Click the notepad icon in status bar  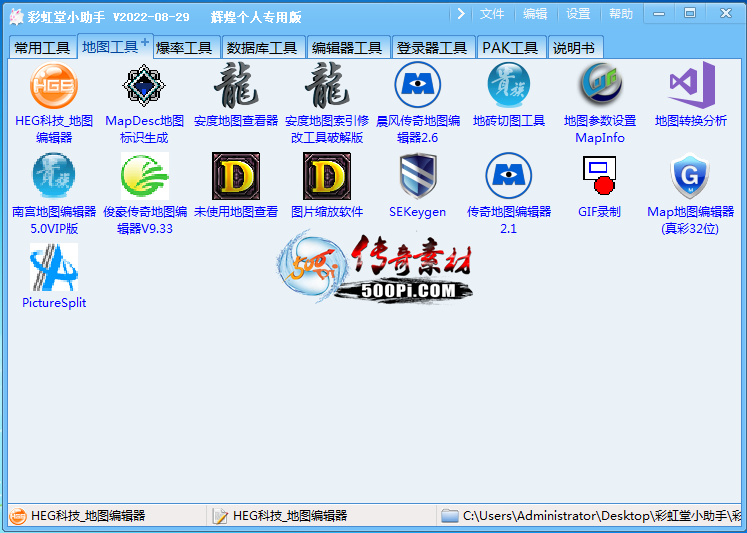(220, 515)
